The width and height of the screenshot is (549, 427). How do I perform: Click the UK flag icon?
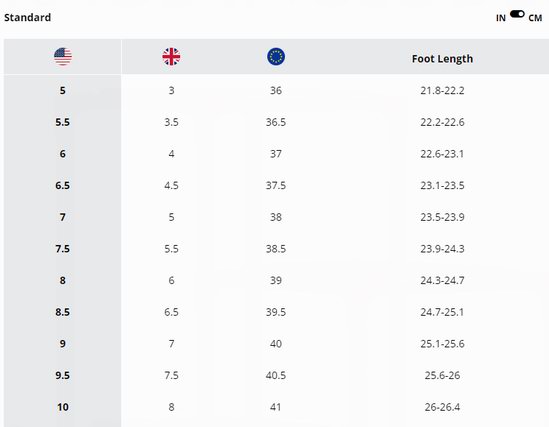[171, 57]
